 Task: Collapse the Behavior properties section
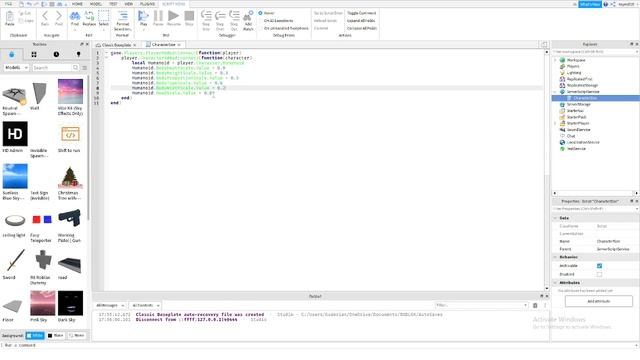pos(556,257)
